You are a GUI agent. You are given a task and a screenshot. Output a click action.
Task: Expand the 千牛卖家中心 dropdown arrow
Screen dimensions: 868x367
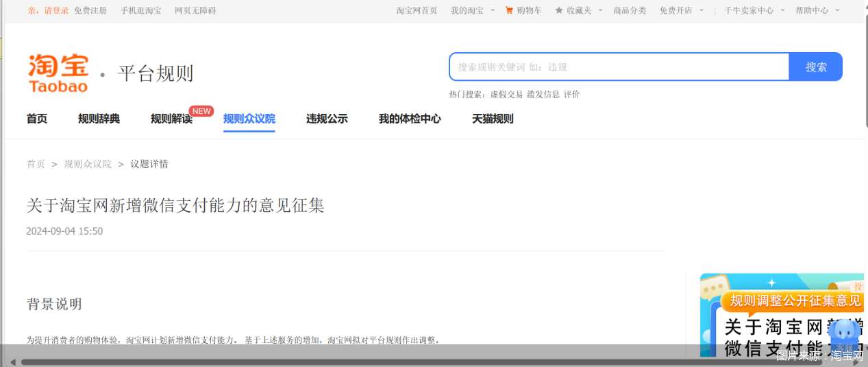pyautogui.click(x=783, y=10)
